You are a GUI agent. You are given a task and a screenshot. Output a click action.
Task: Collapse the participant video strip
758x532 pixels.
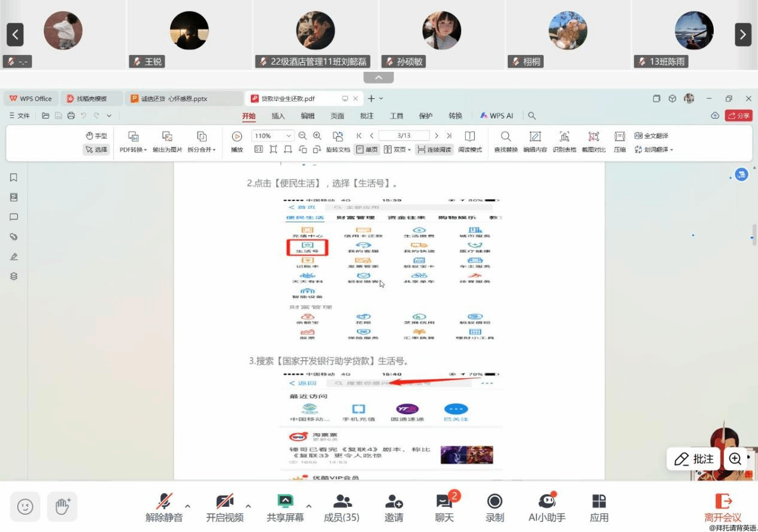click(378, 78)
